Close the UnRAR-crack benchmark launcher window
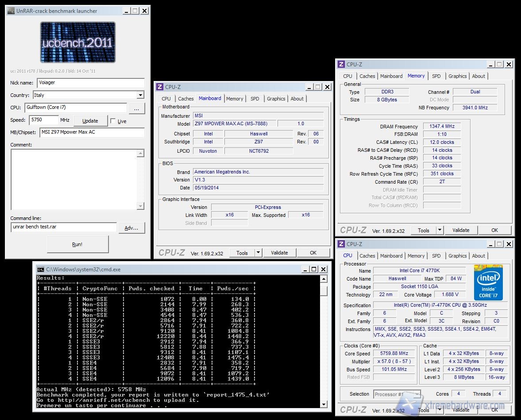 click(144, 11)
